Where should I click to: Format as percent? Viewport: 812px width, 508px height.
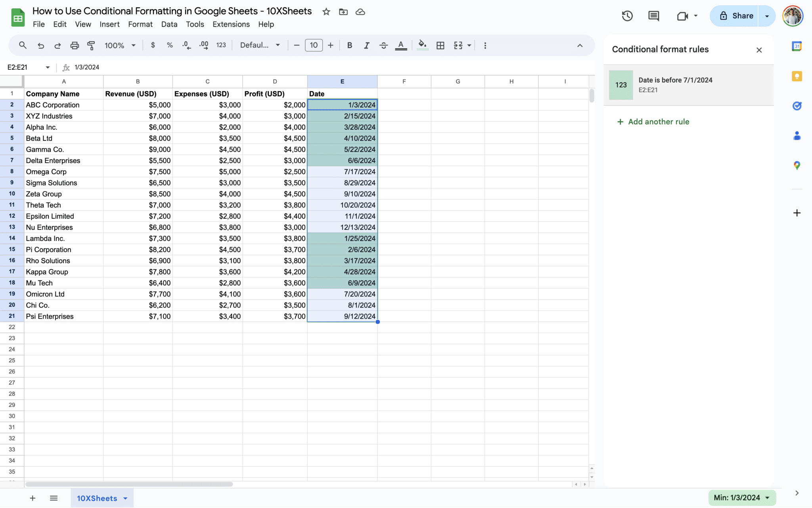coord(170,45)
